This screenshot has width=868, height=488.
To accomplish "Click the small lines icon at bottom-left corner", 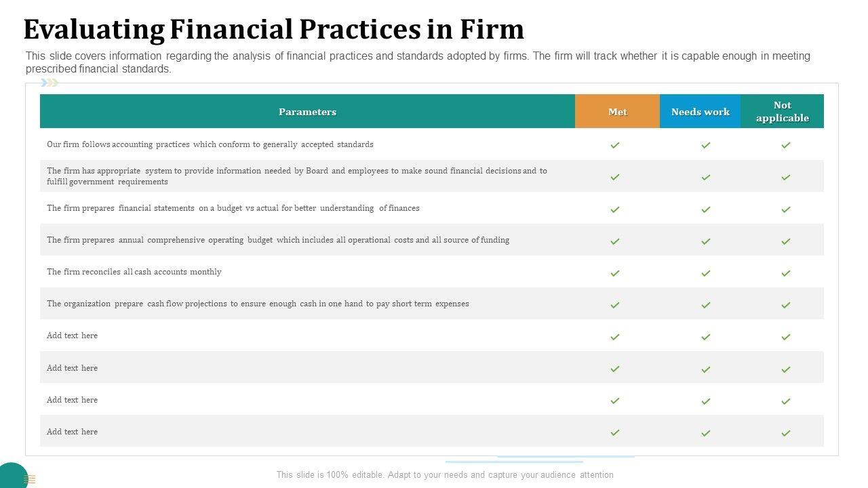I will [x=30, y=479].
